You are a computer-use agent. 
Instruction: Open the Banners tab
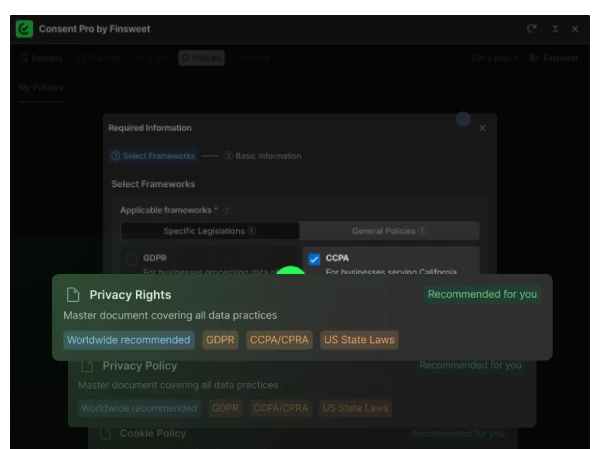coord(41,58)
